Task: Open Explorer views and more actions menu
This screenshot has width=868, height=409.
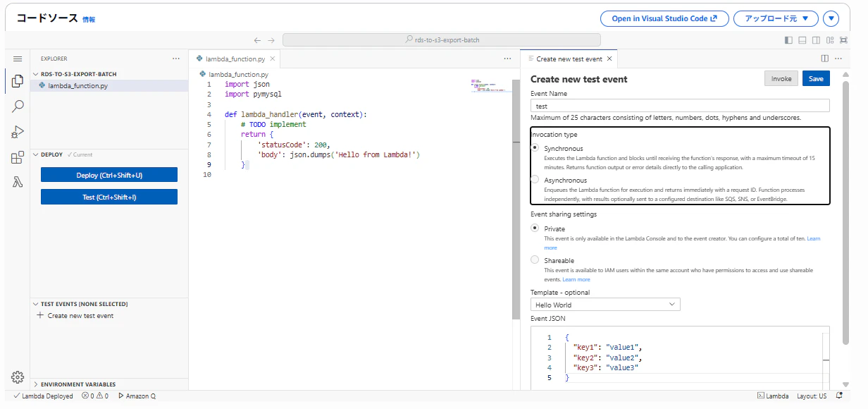Action: tap(176, 59)
